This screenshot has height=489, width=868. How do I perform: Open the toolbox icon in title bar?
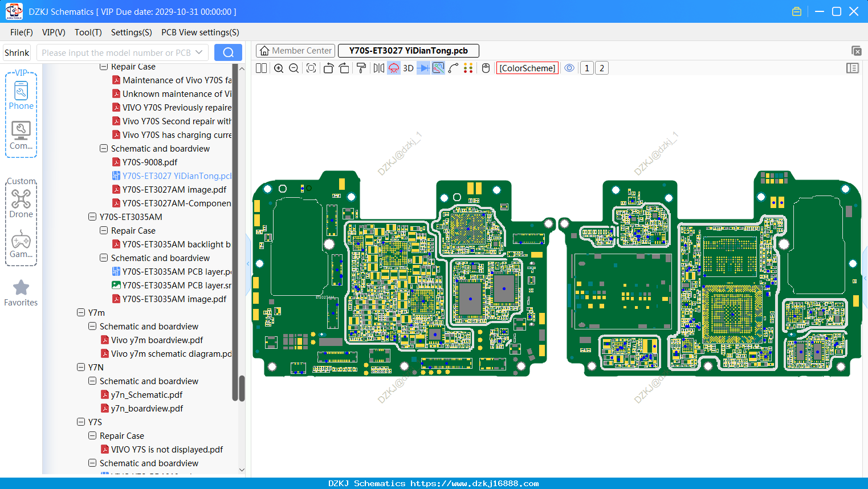pyautogui.click(x=797, y=11)
